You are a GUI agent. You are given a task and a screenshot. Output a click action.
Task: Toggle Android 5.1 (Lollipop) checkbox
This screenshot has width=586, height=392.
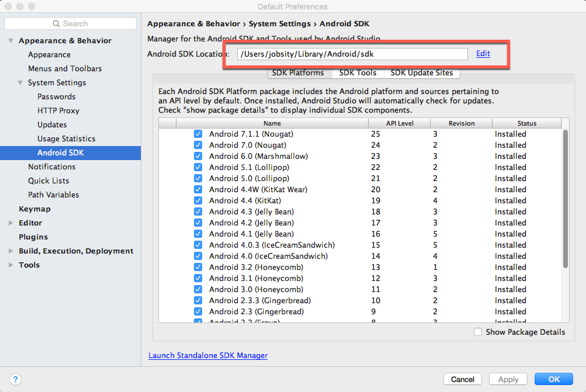point(198,167)
